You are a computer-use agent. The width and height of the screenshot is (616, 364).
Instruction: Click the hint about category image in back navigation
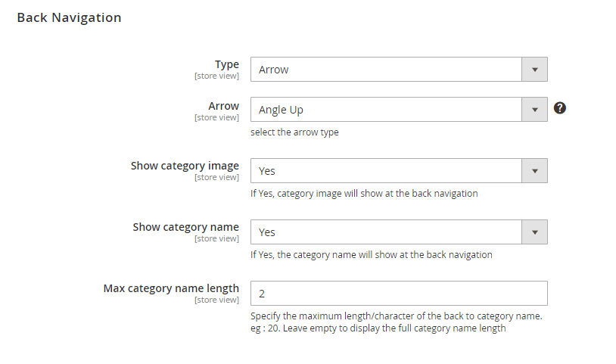(364, 194)
